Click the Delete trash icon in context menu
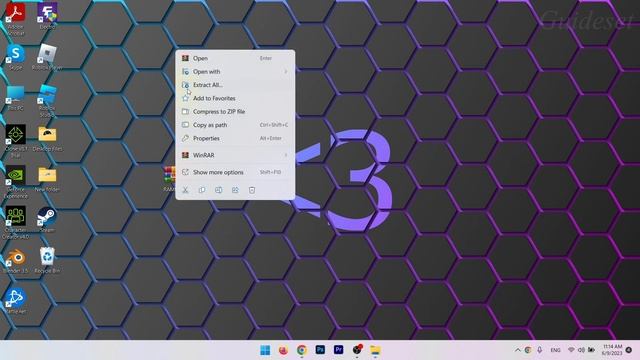 coord(252,190)
